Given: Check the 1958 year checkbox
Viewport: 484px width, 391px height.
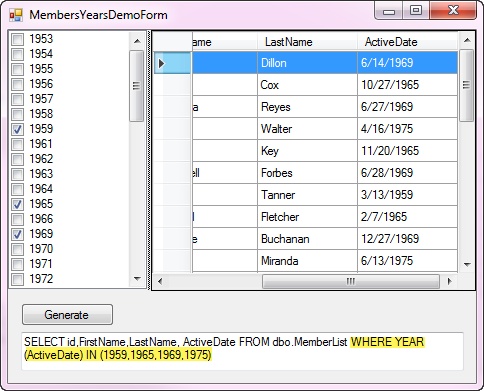Looking at the screenshot, I should [x=18, y=114].
